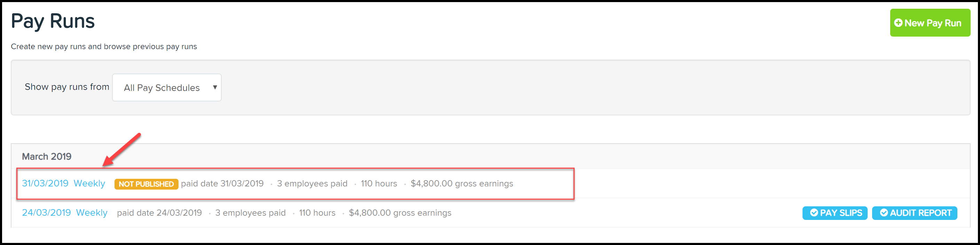Viewport: 980px width, 245px height.
Task: Click Weekly link for the 24/03/2019 pay run
Action: pos(92,213)
